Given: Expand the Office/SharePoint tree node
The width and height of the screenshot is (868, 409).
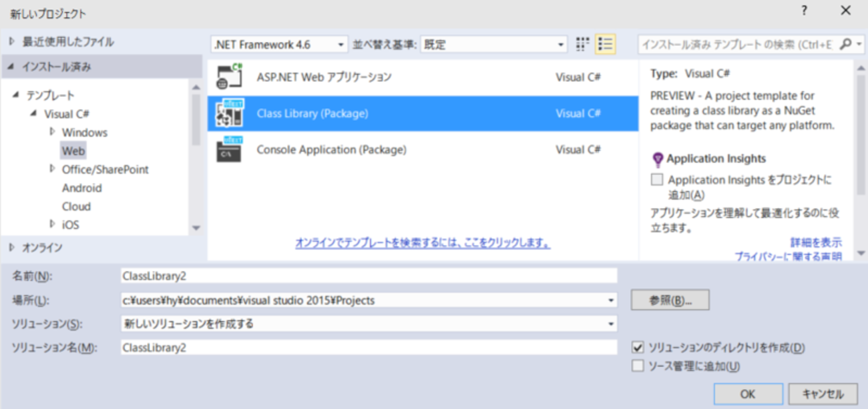Looking at the screenshot, I should [x=52, y=169].
